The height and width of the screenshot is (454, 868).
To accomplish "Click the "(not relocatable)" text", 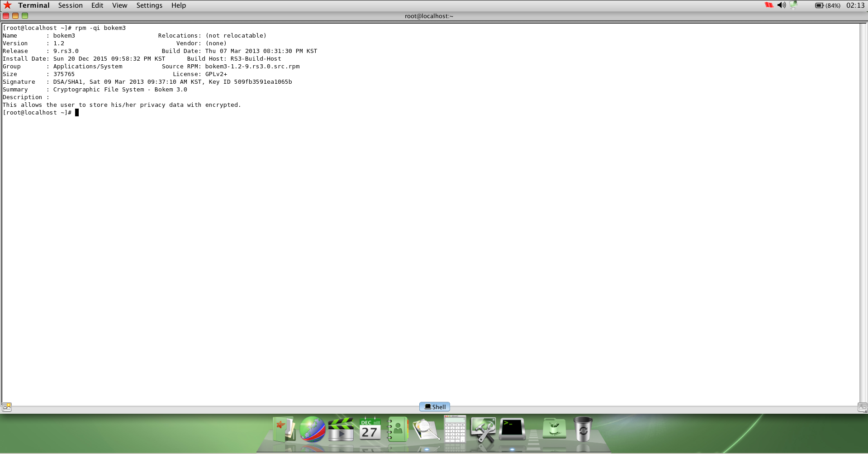I will click(x=236, y=36).
